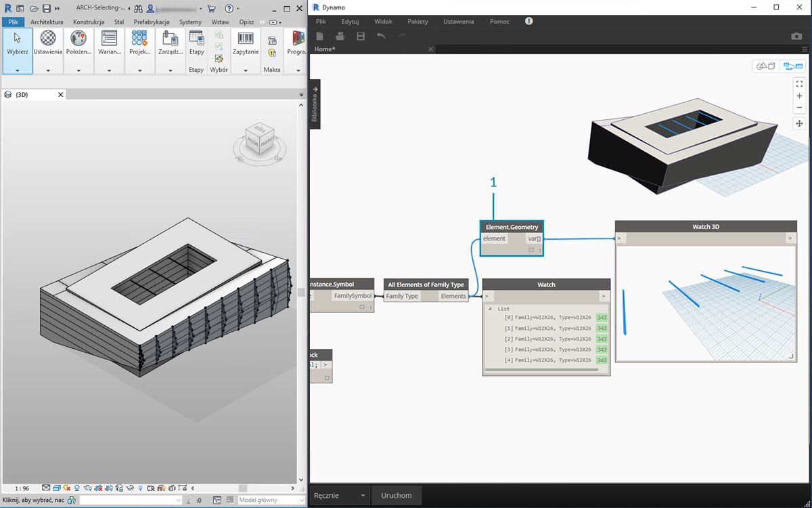Viewport: 812px width, 508px height.
Task: Click Revit sun path icon in view control bar
Action: click(68, 488)
